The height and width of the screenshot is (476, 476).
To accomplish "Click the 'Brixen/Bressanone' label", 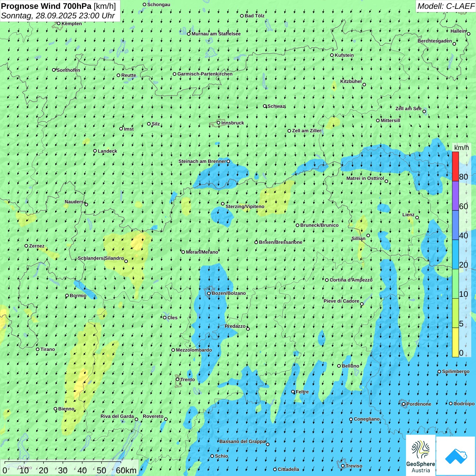I will pyautogui.click(x=280, y=242).
